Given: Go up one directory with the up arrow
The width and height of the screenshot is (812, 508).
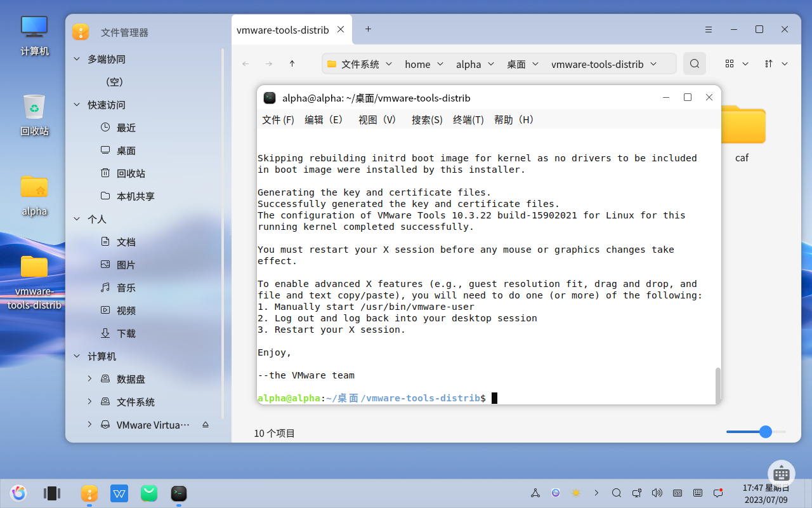Looking at the screenshot, I should (x=292, y=63).
